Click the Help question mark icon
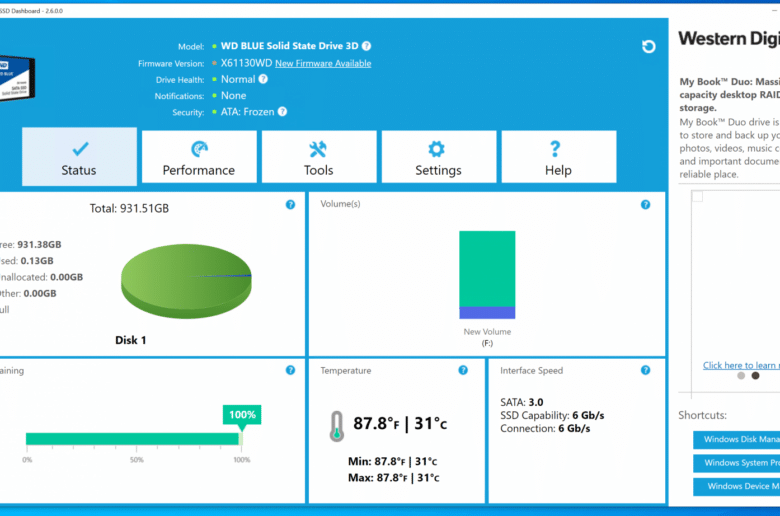 pos(555,149)
